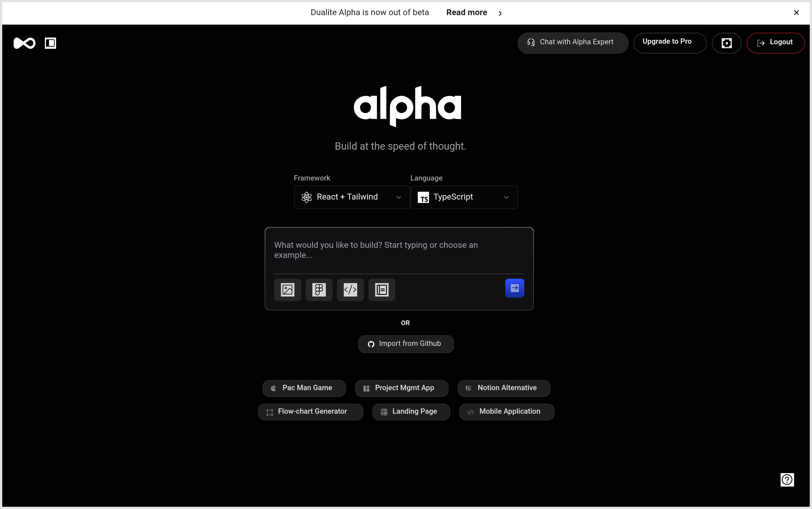Open settings via gear icon

pyautogui.click(x=726, y=43)
